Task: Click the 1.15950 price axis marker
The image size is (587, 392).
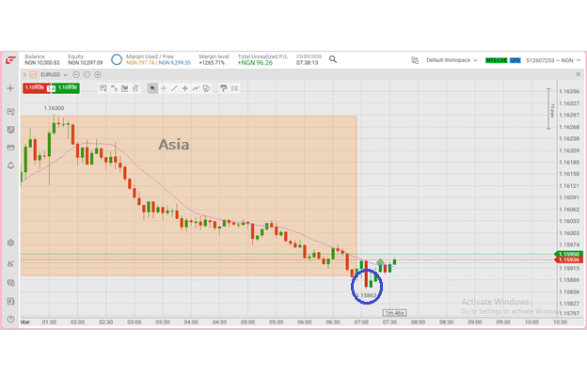Action: pyautogui.click(x=568, y=254)
